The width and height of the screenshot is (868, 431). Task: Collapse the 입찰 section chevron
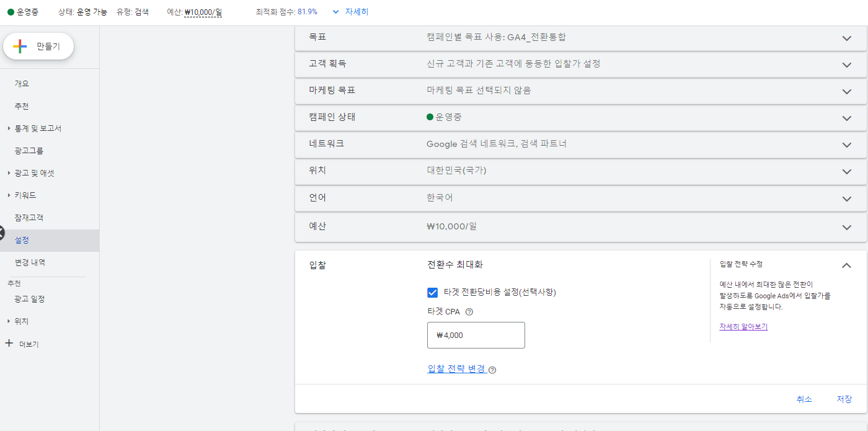(x=846, y=264)
